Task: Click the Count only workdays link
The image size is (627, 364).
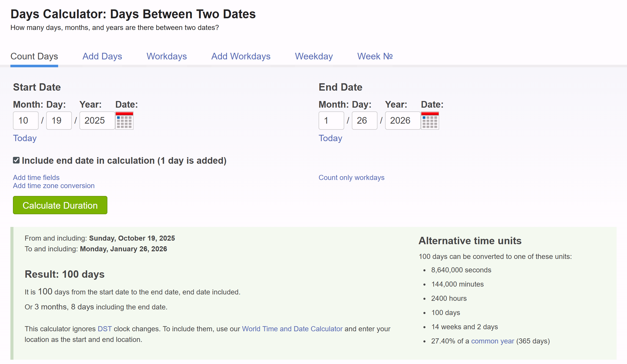Action: (351, 177)
